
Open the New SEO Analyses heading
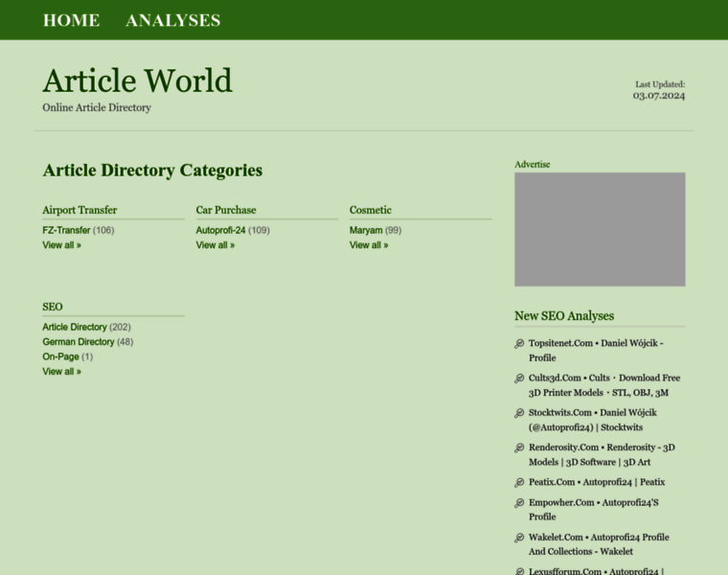[x=564, y=316]
